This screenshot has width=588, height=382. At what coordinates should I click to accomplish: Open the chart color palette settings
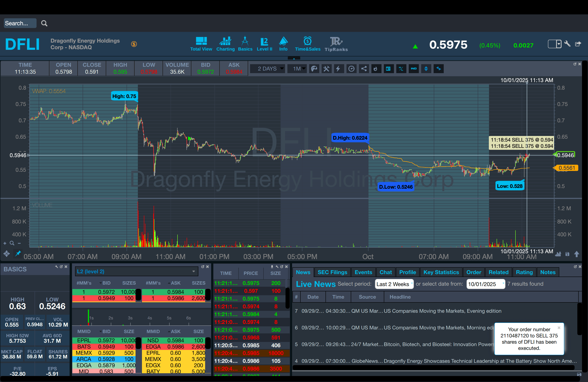click(314, 69)
